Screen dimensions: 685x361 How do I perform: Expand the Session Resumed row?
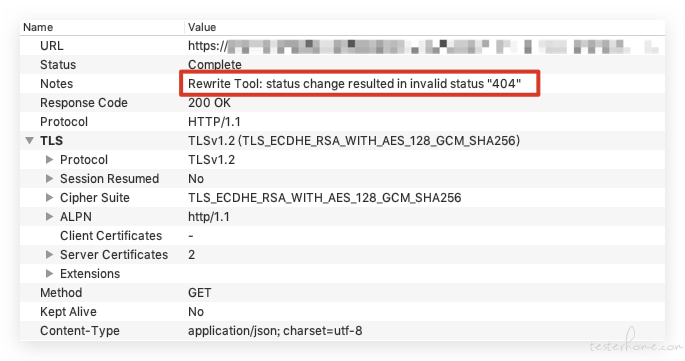49,179
